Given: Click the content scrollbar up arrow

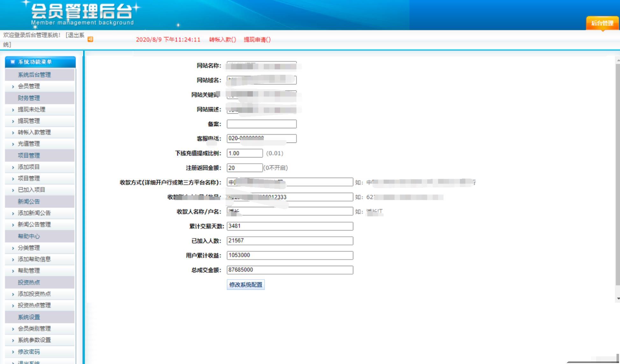Looking at the screenshot, I should (x=618, y=60).
